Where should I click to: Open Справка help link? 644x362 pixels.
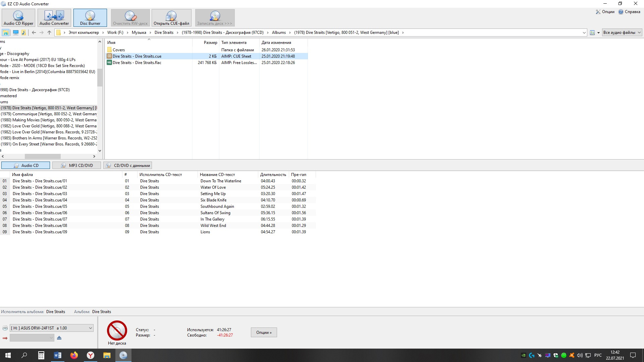point(629,12)
